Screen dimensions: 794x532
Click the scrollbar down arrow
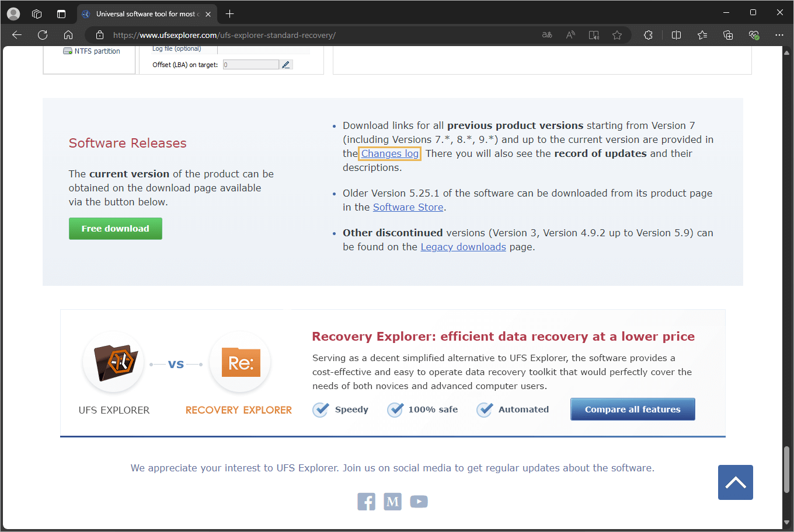[787, 523]
